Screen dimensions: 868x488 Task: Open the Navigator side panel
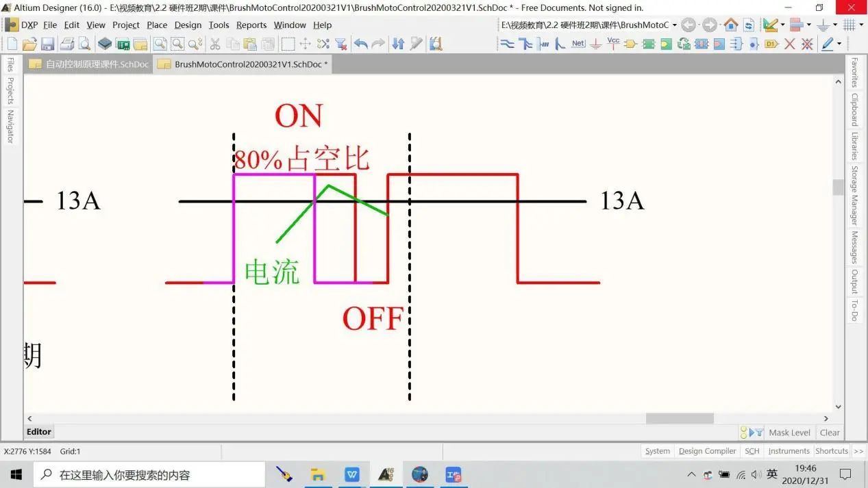(10, 127)
